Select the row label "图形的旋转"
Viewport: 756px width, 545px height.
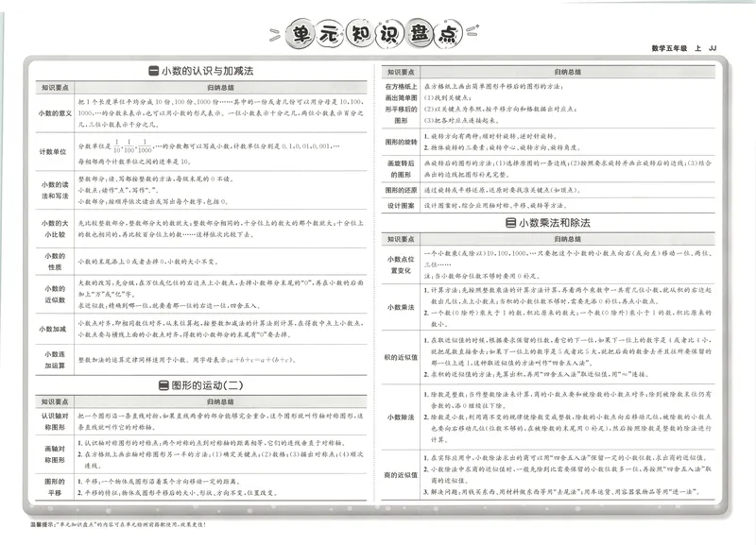pyautogui.click(x=401, y=142)
